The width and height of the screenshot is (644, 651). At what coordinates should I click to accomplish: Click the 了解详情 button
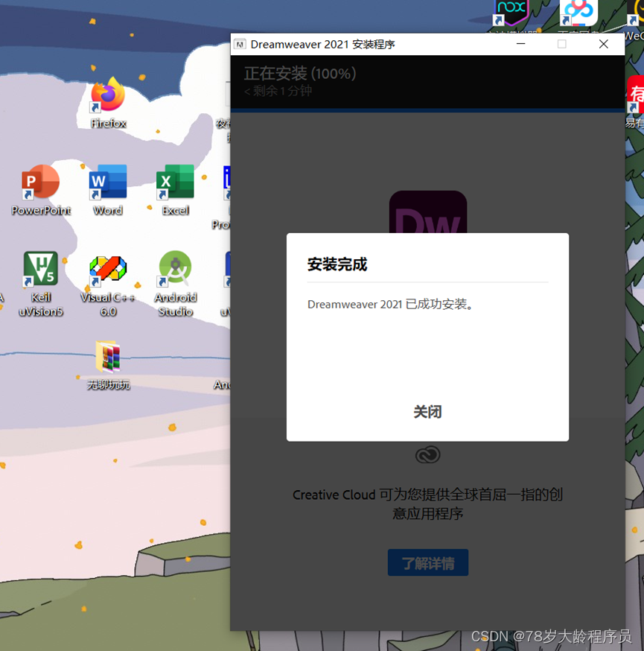tap(428, 562)
